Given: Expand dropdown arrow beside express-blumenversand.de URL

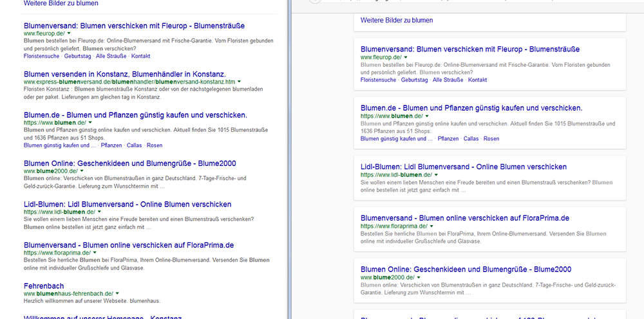Looking at the screenshot, I should [240, 82].
